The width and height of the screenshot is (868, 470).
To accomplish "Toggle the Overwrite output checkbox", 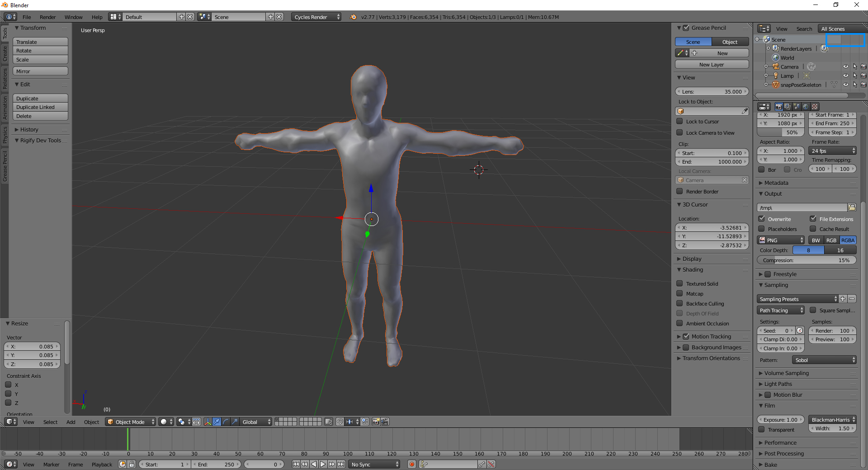I will tap(762, 219).
